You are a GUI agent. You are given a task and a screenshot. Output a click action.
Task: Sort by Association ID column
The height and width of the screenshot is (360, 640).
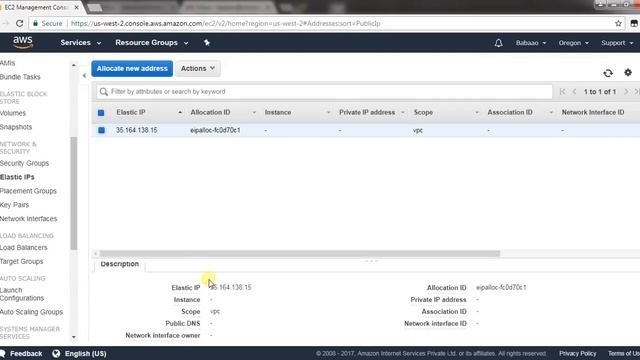[510, 112]
